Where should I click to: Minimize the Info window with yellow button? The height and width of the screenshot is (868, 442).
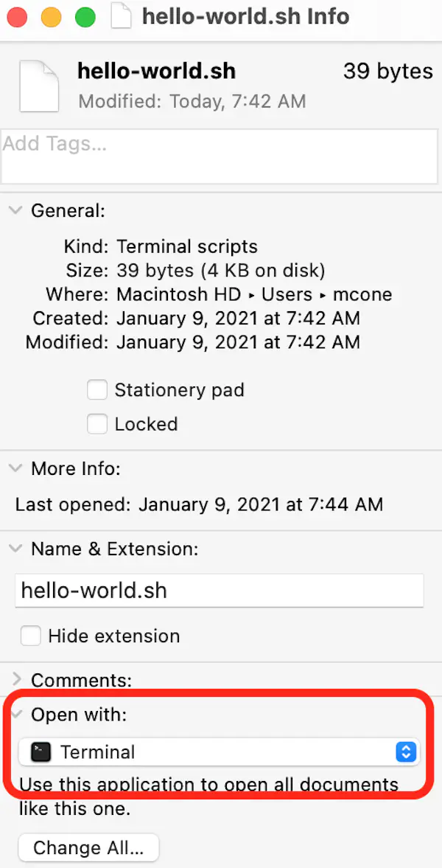51,16
